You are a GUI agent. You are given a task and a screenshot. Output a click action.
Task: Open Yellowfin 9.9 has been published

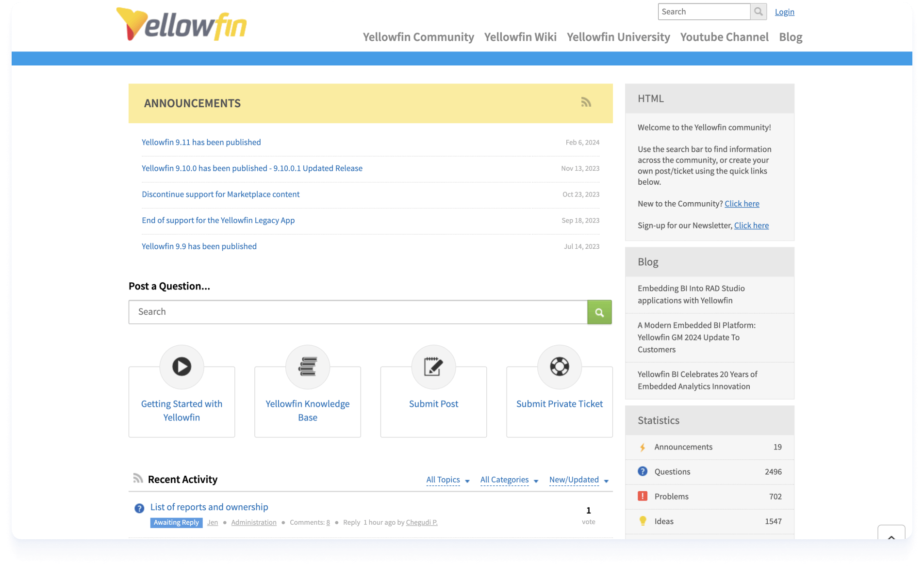(199, 246)
